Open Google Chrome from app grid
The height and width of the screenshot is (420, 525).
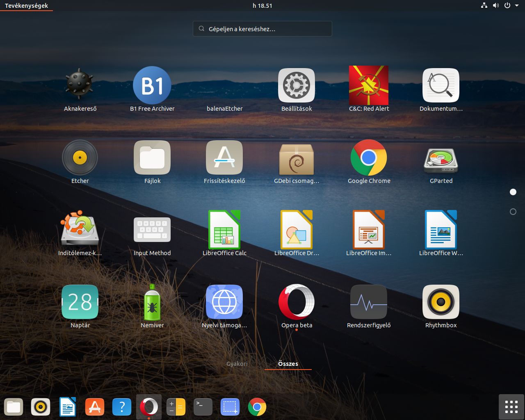369,157
